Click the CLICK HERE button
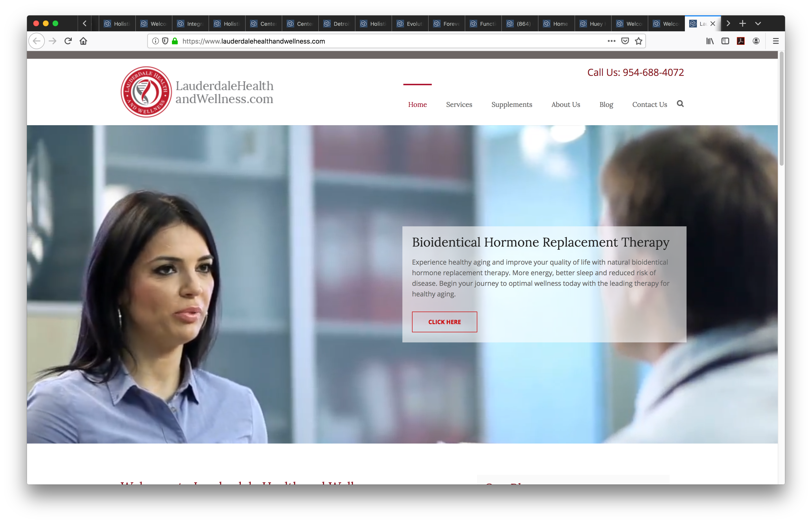Viewport: 812px width, 523px height. tap(444, 322)
